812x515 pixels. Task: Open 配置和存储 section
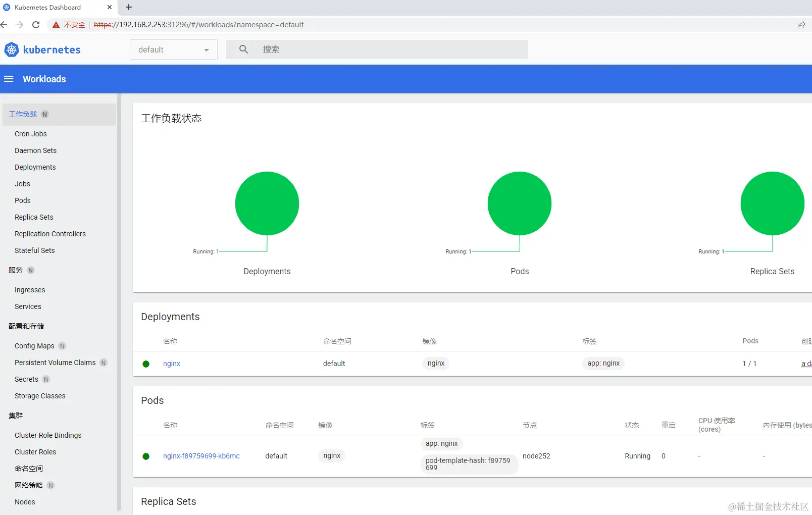click(26, 326)
